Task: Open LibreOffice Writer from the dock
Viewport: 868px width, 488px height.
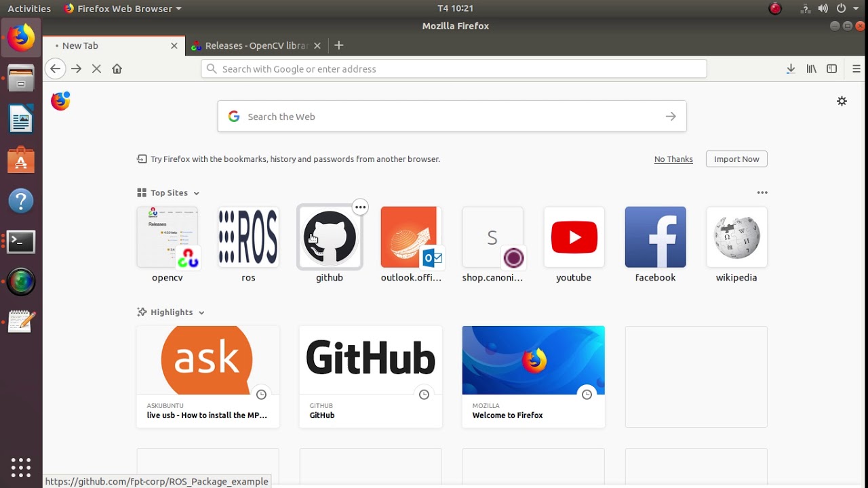Action: tap(21, 119)
